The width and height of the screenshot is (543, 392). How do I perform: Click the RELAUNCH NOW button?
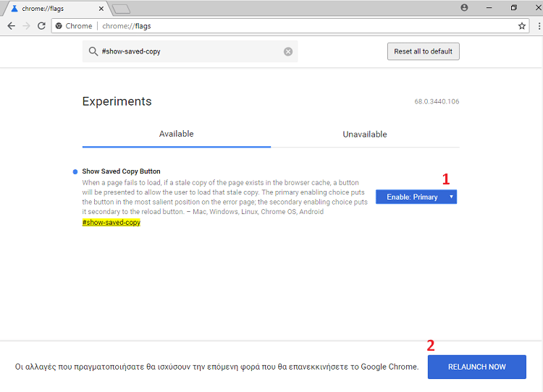point(477,367)
